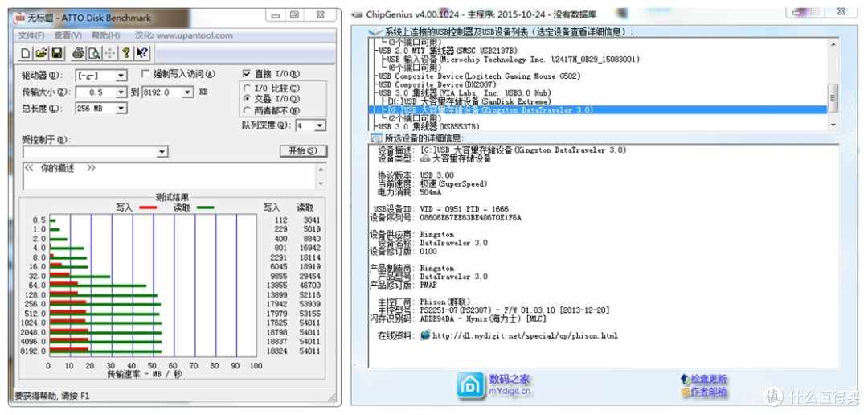
Task: Select the 两者都不(N) radio button
Action: click(247, 109)
